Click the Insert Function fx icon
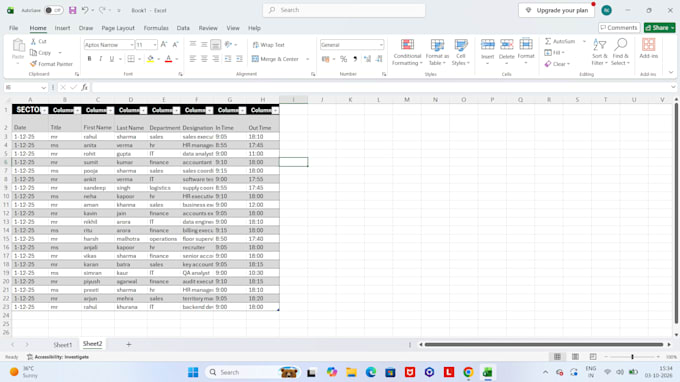The height and width of the screenshot is (382, 680). 85,87
